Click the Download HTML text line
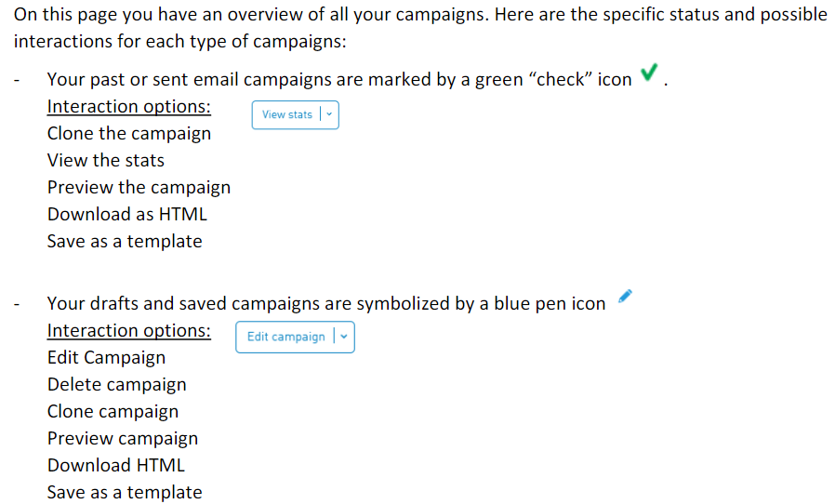The image size is (835, 504). tap(115, 465)
